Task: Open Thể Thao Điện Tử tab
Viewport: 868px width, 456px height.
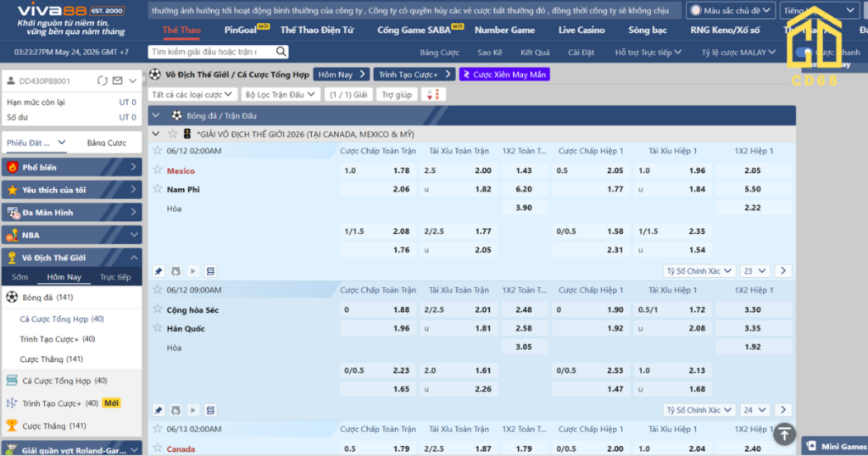Action: pyautogui.click(x=317, y=30)
